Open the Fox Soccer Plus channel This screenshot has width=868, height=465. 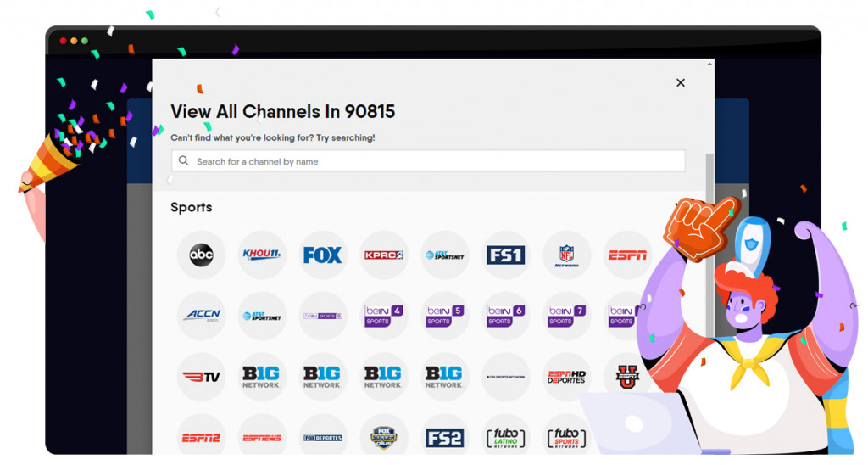pos(384,438)
